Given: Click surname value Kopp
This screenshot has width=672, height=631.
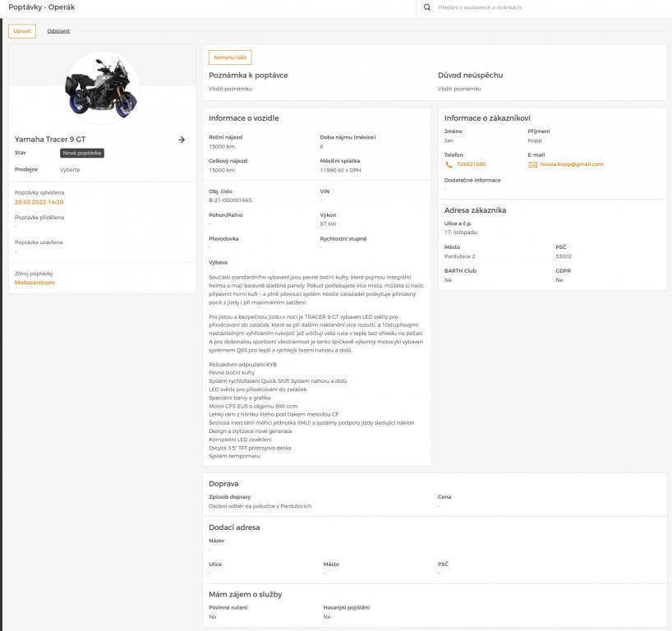Looking at the screenshot, I should tap(535, 140).
